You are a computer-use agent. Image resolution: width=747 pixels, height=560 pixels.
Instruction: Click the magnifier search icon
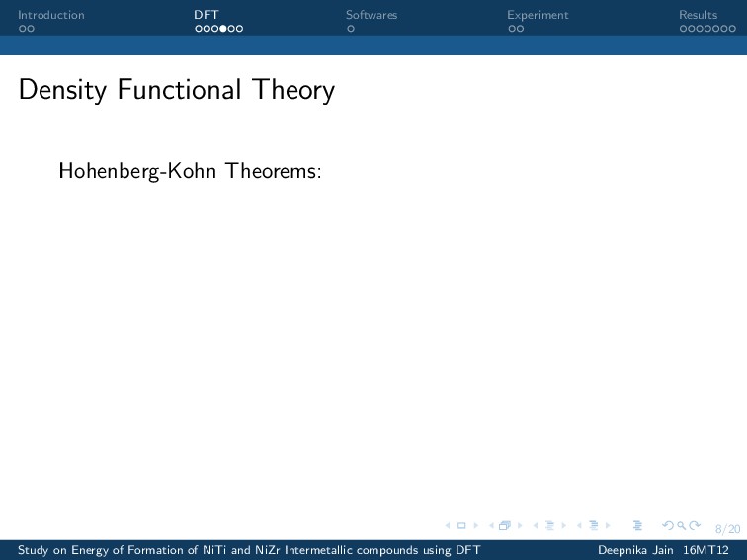tap(682, 525)
